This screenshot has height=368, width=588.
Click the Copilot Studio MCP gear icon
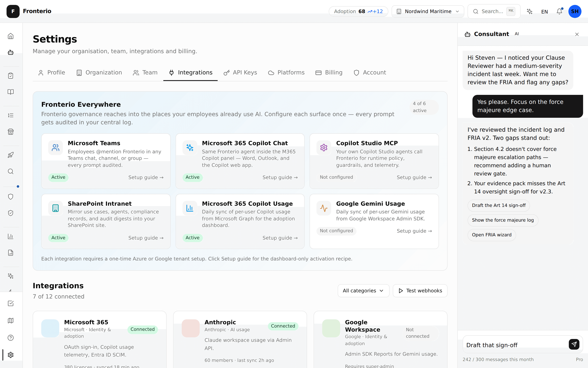324,148
